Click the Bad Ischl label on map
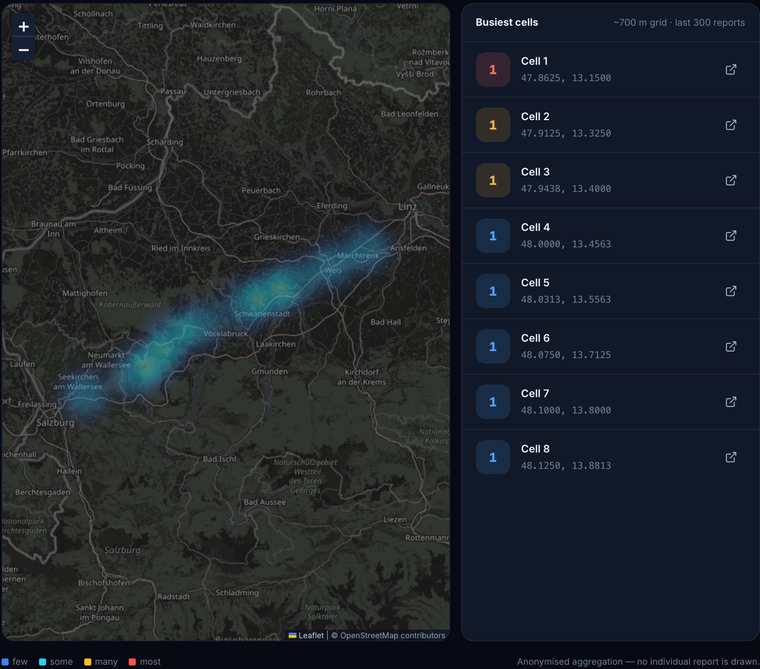This screenshot has height=669, width=760. coord(220,459)
